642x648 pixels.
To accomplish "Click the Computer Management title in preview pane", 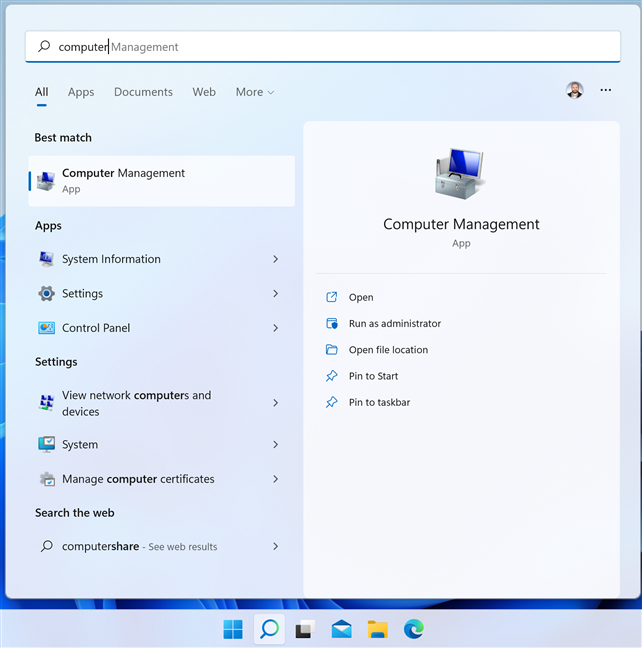I will click(461, 224).
